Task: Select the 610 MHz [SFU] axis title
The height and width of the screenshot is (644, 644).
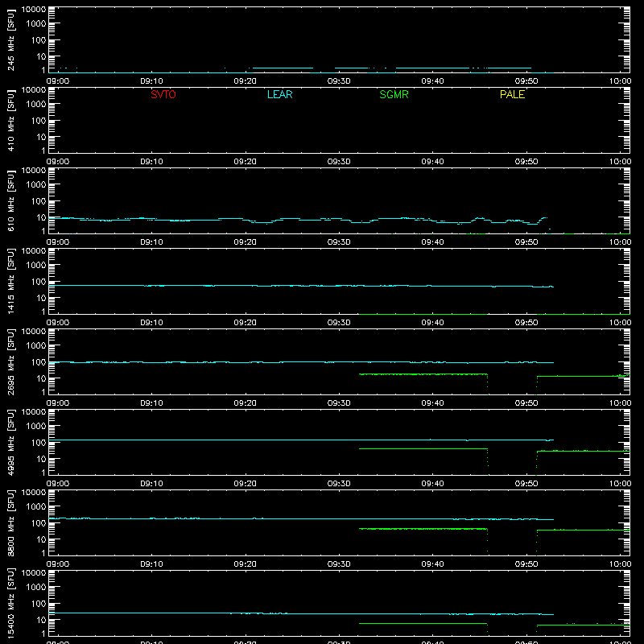Action: 10,201
